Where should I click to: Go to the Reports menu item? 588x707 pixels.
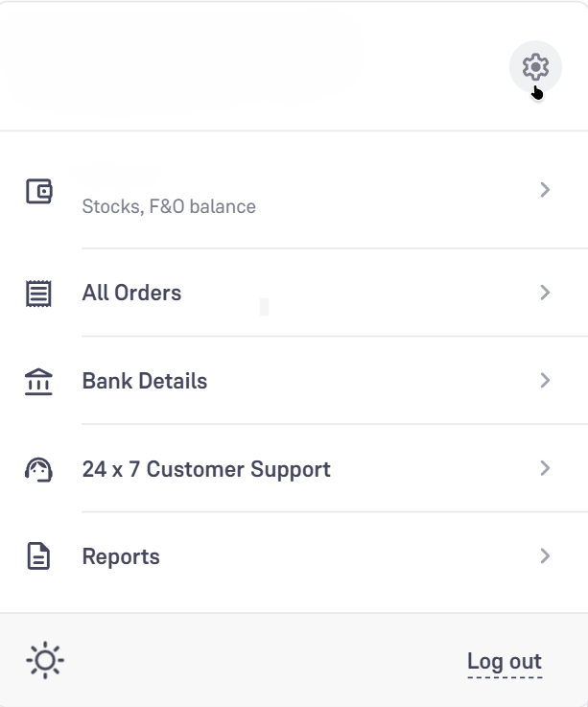pyautogui.click(x=121, y=557)
